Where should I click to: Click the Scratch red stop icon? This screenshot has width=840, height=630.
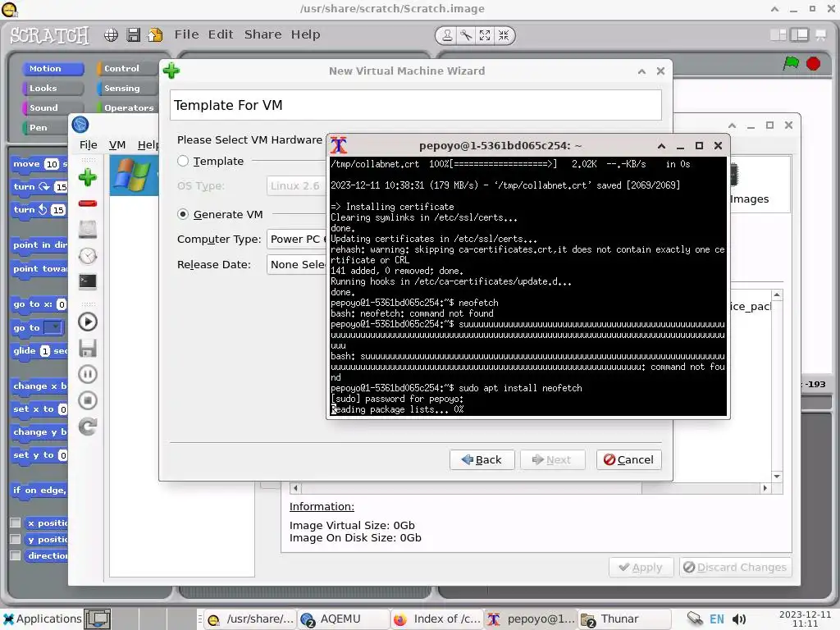point(813,63)
